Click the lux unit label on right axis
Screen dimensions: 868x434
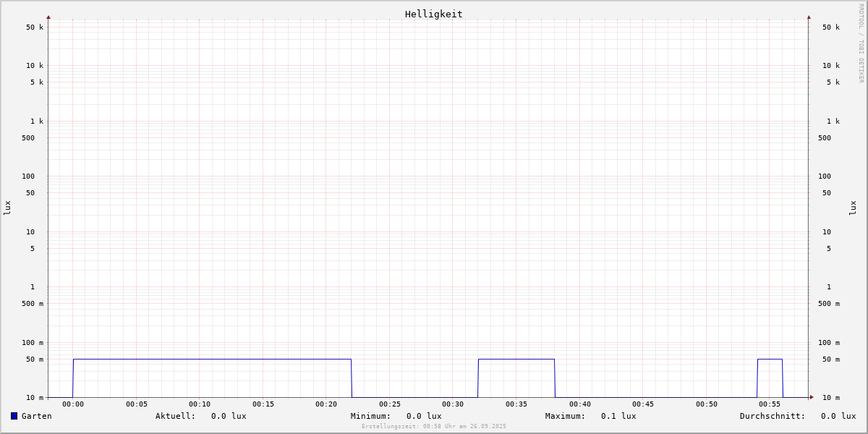(x=853, y=208)
